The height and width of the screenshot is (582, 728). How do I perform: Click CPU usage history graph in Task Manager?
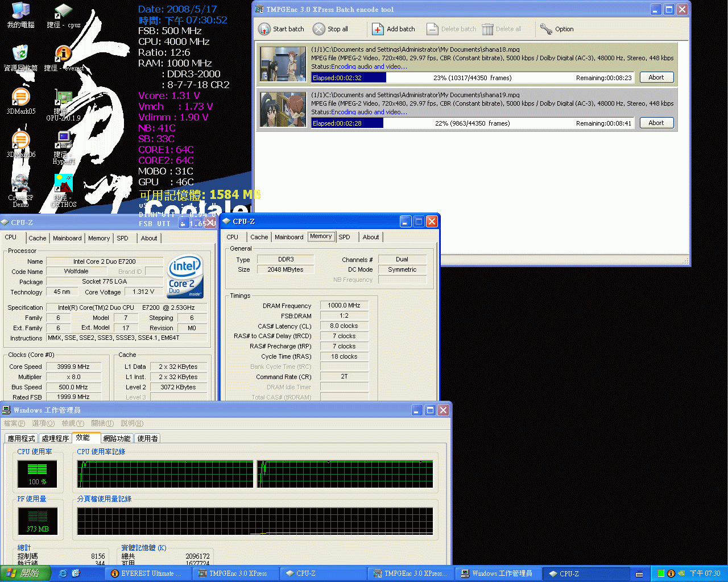coord(255,474)
